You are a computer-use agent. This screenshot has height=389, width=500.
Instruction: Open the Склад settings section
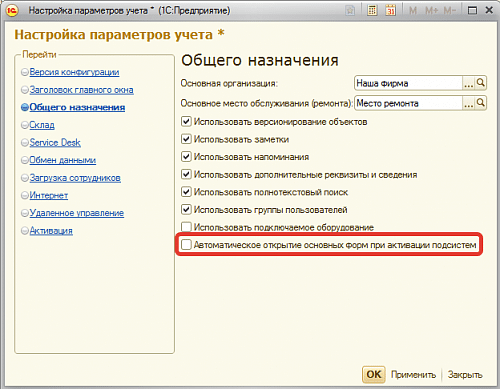coord(42,125)
